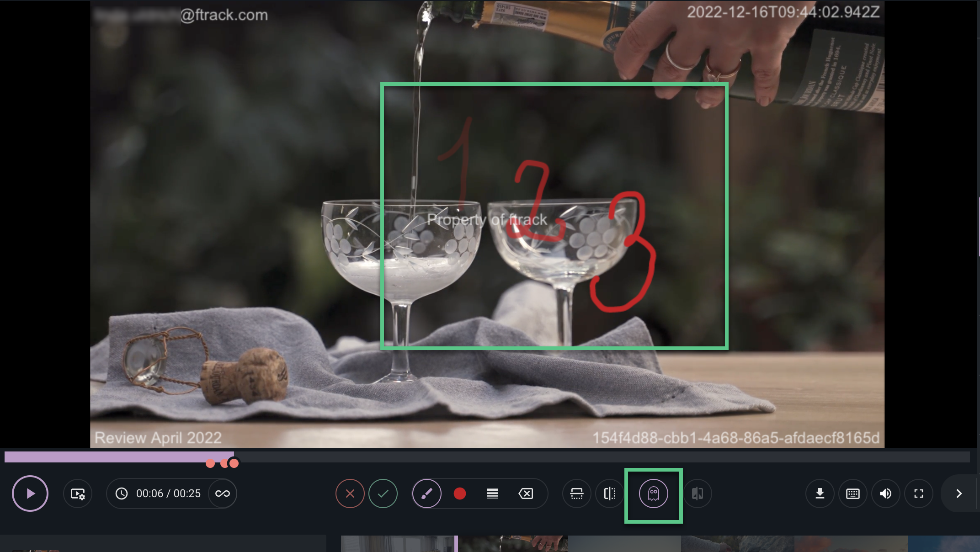This screenshot has height=552, width=980.
Task: Enter fullscreen mode
Action: point(919,494)
